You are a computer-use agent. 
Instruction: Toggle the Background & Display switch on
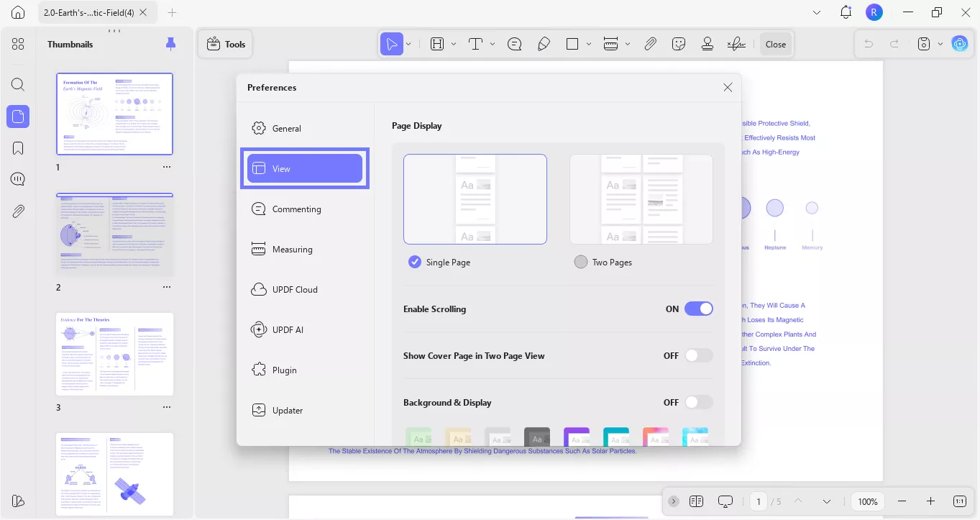tap(698, 402)
